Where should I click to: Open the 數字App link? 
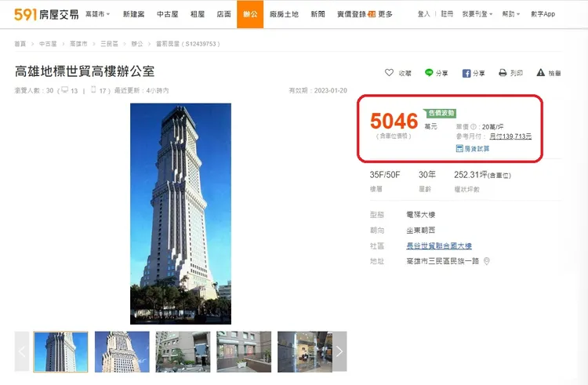[x=543, y=14]
